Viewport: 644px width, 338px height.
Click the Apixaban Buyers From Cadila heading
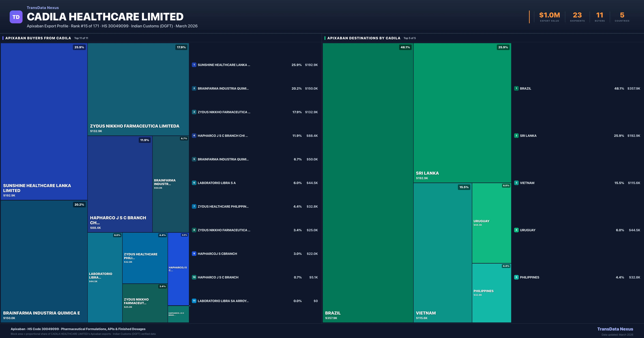[38, 38]
